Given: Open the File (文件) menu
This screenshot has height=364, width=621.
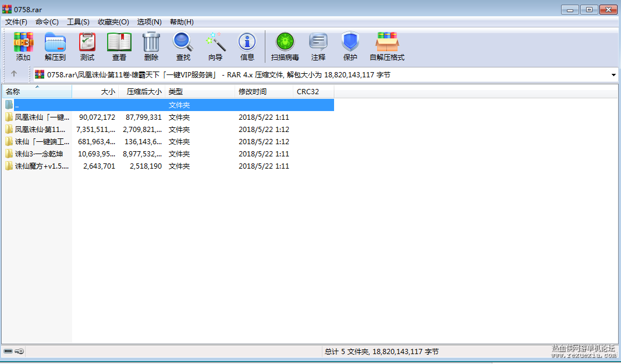Looking at the screenshot, I should [16, 22].
